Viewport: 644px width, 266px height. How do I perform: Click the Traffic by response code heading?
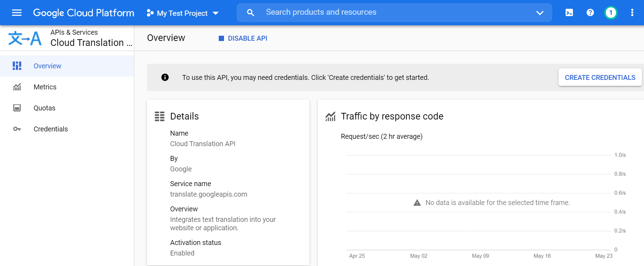(x=392, y=116)
